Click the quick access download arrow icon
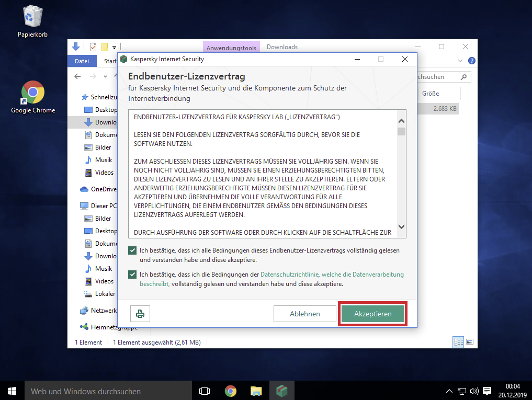 (76, 47)
